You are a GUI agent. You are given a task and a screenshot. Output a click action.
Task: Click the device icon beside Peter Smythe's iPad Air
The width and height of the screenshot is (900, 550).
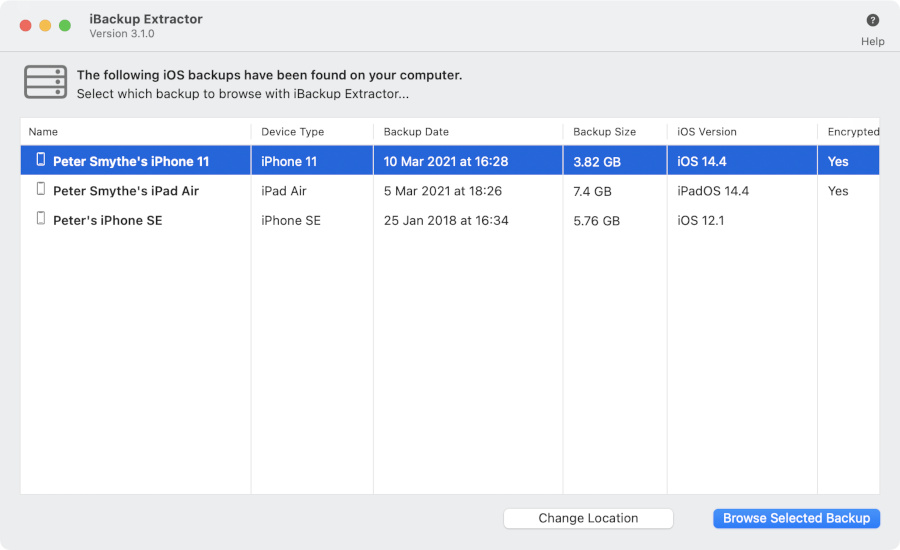point(41,188)
